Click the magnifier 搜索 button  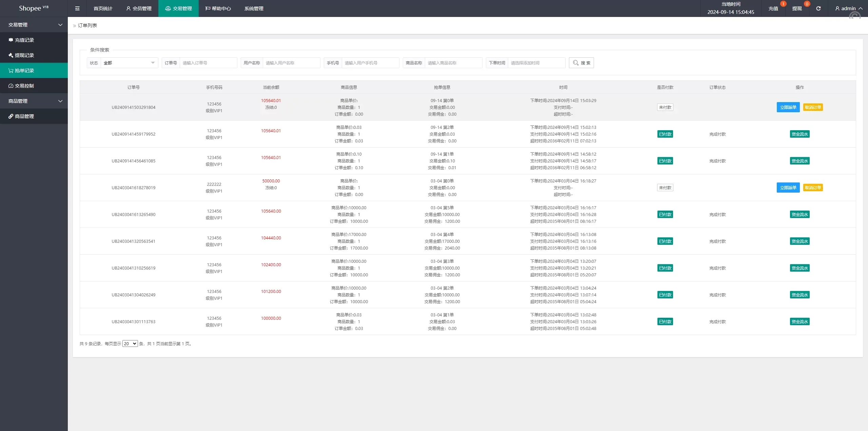[x=581, y=63]
